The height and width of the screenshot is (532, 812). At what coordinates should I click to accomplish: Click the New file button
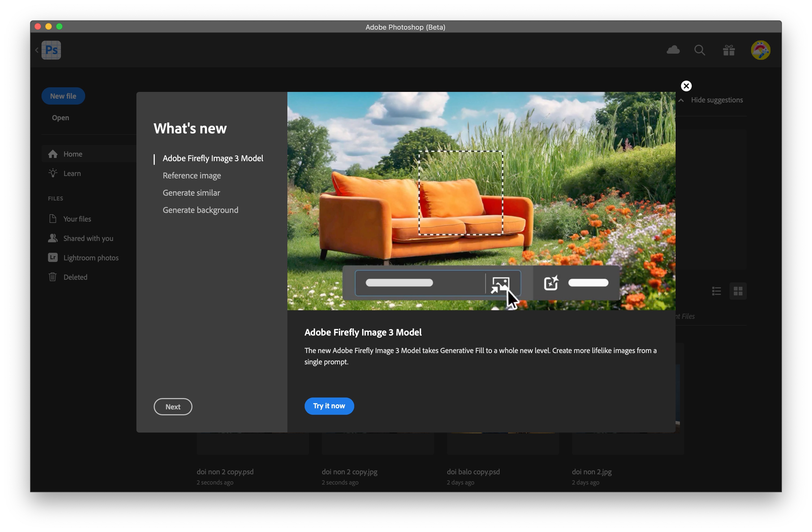pos(63,96)
